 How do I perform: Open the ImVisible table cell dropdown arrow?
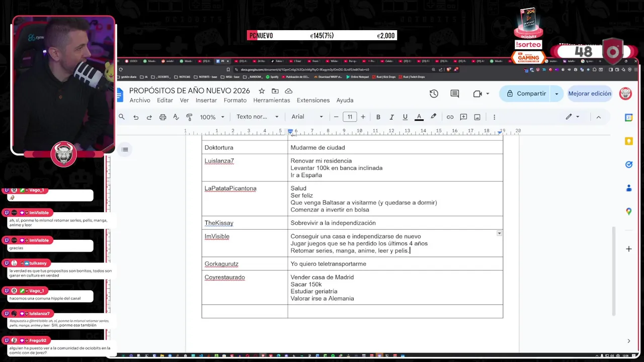tap(499, 233)
